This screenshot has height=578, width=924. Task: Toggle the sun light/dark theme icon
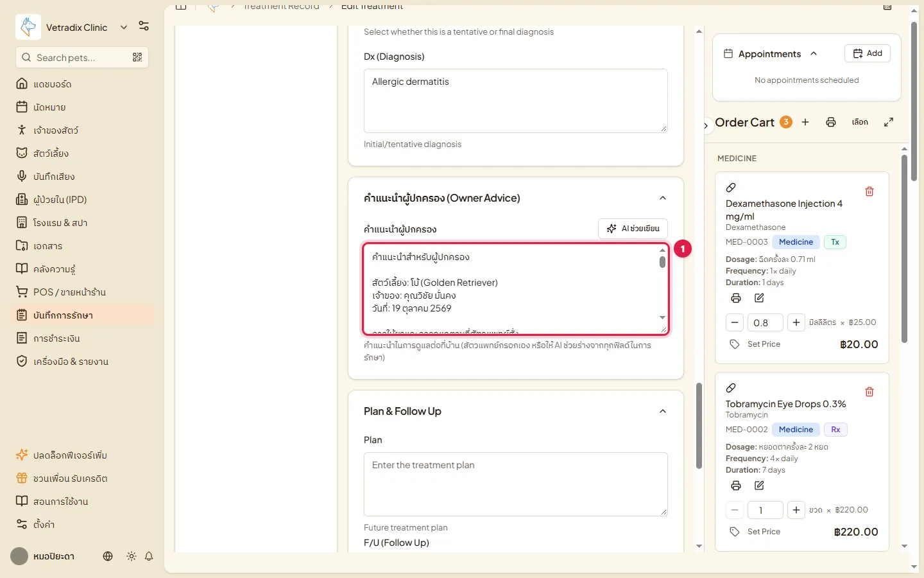(132, 556)
